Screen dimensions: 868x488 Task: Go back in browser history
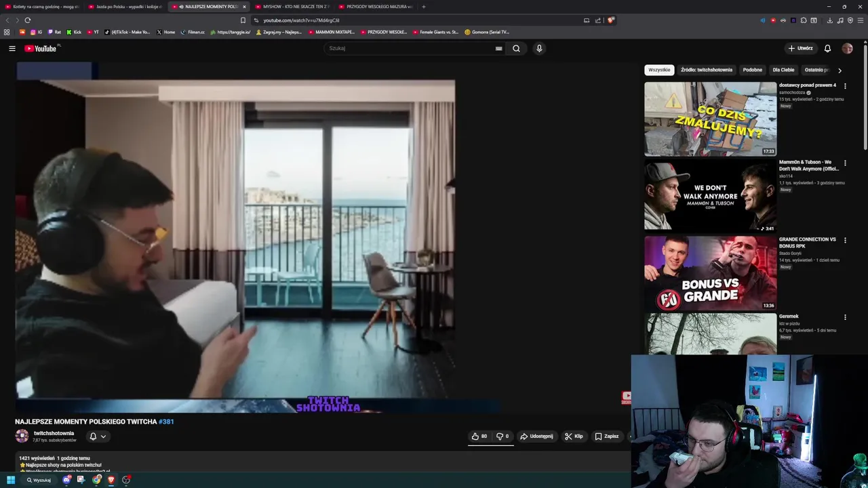[7, 20]
